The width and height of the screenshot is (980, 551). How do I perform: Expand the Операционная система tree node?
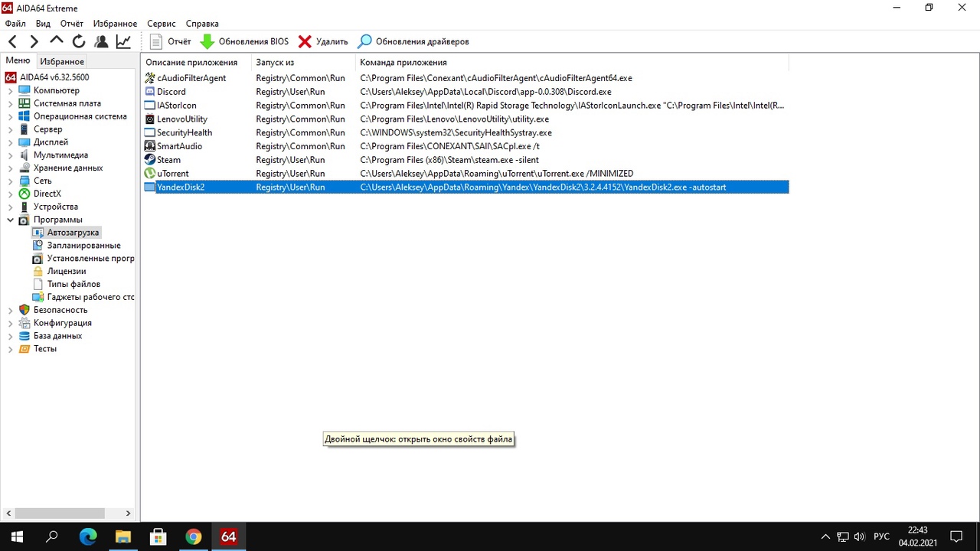click(x=11, y=116)
